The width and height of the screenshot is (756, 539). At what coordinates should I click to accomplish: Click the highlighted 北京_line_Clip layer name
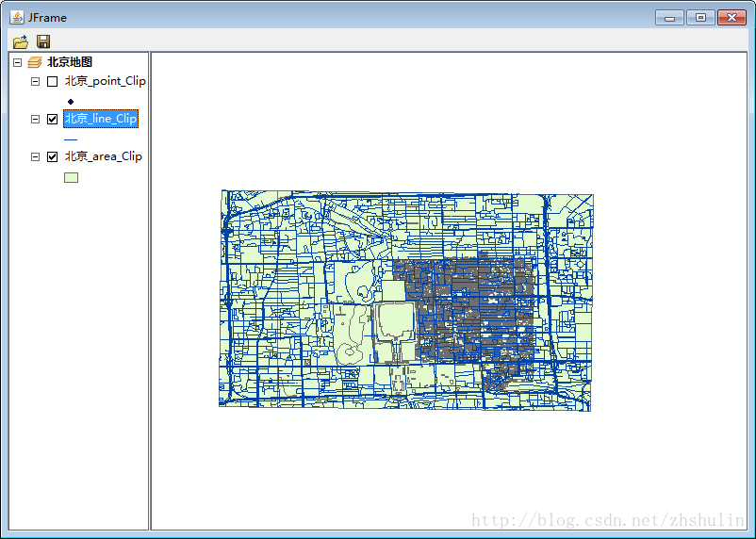[101, 119]
